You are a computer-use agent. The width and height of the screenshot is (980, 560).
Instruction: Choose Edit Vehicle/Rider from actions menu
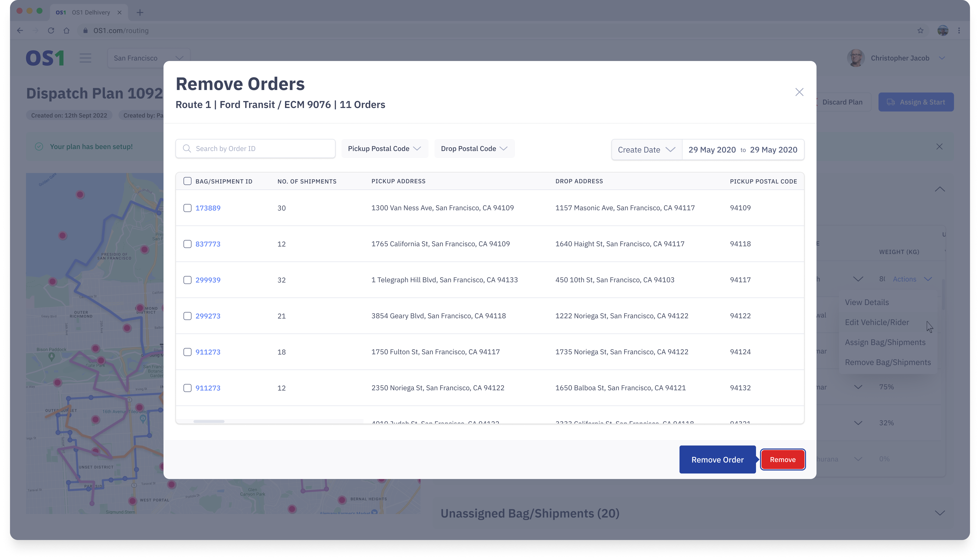click(876, 322)
